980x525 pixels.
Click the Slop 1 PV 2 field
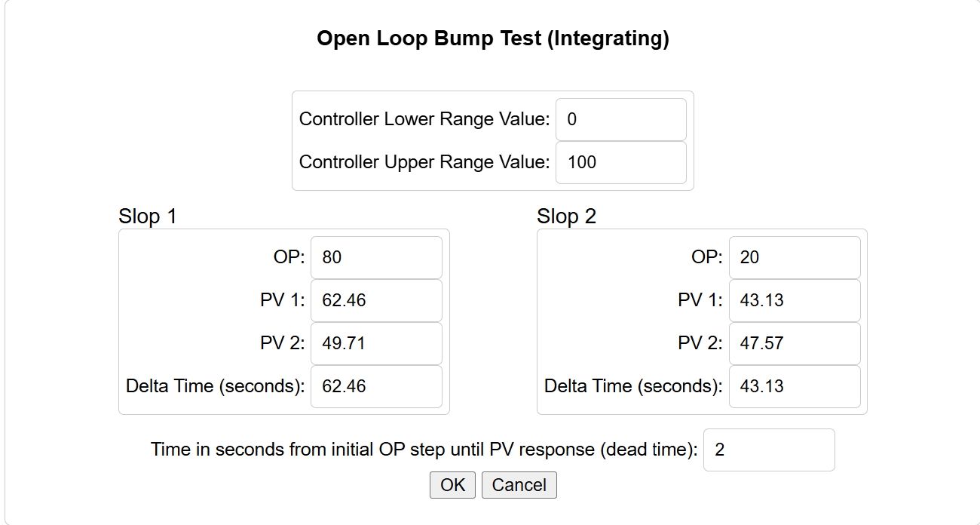click(x=375, y=343)
